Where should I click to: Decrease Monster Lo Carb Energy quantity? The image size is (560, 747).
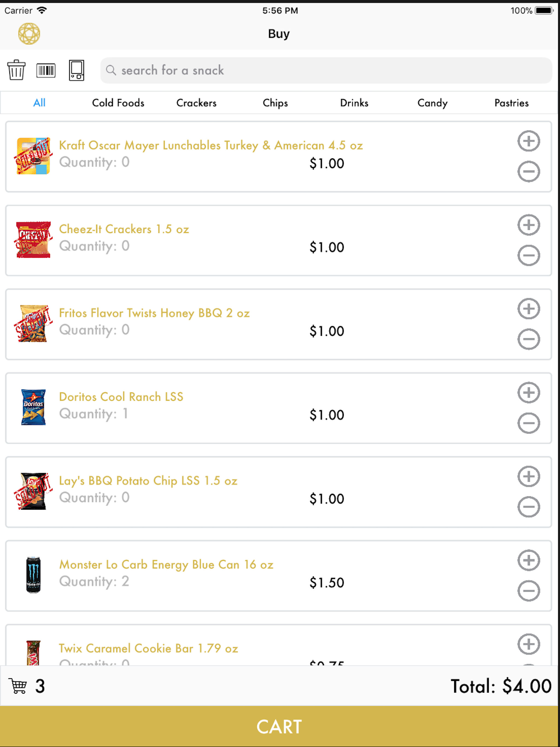[529, 591]
